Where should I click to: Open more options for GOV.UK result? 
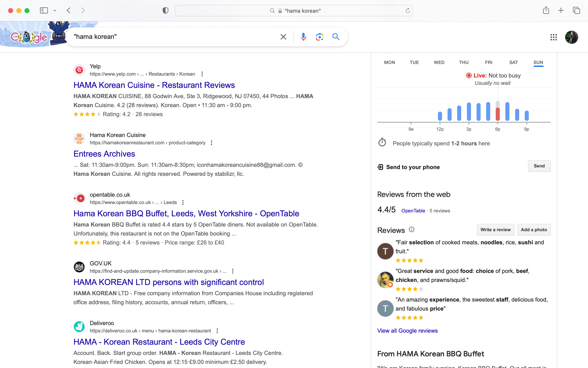pos(233,271)
